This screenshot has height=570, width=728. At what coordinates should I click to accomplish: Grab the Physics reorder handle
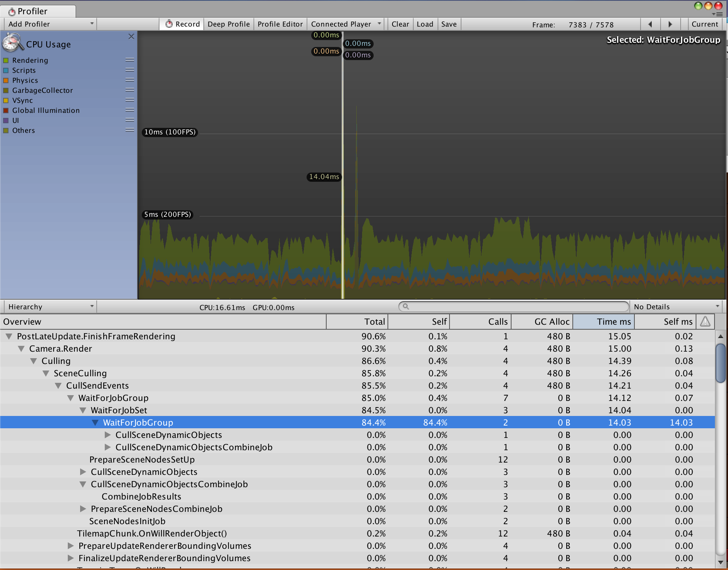pyautogui.click(x=130, y=80)
